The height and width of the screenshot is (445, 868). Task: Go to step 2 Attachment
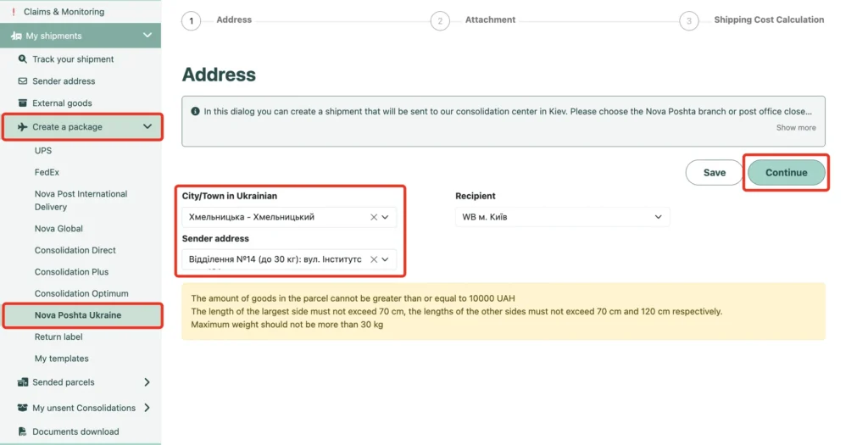[440, 21]
